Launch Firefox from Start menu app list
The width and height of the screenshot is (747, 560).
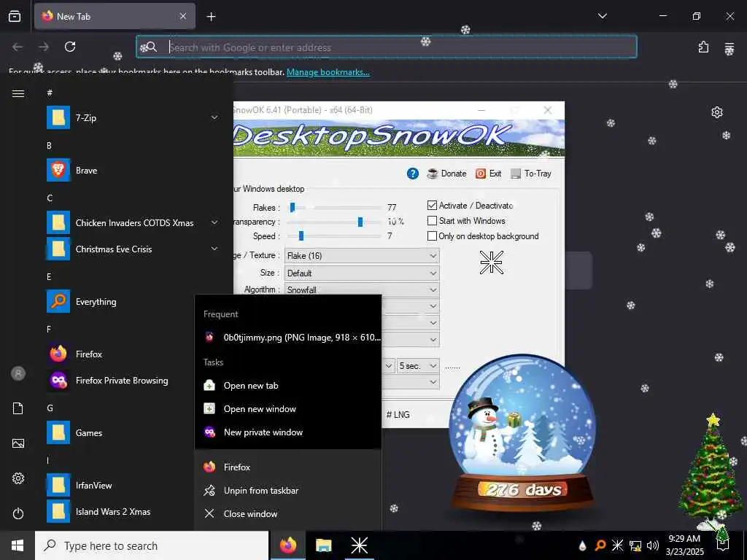click(x=119, y=354)
